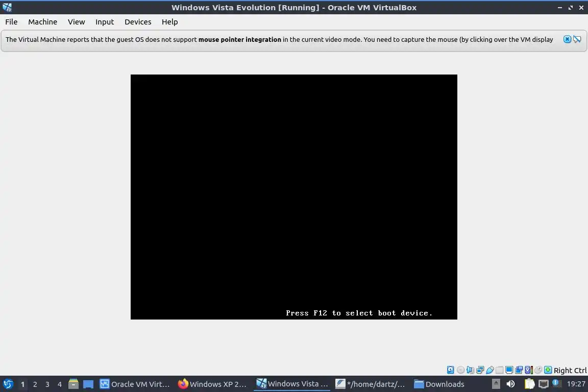Viewport: 588px width, 392px height.
Task: Switch to workspace 1
Action: pos(22,384)
